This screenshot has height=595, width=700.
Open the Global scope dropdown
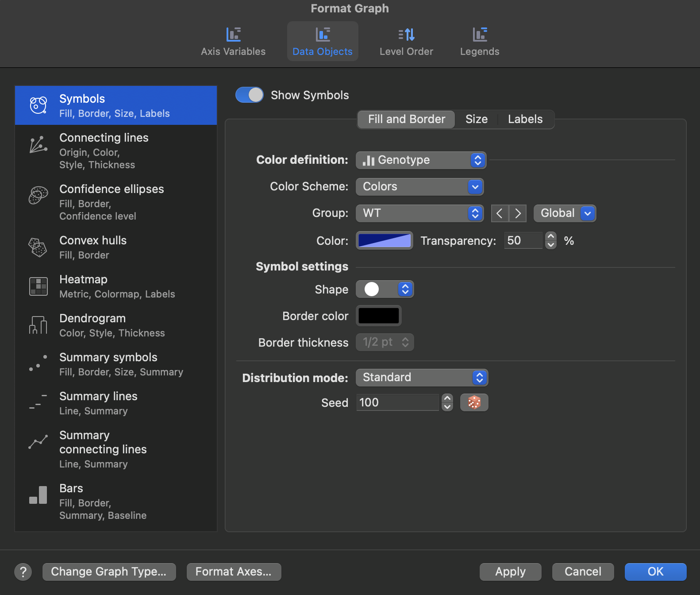pyautogui.click(x=565, y=213)
